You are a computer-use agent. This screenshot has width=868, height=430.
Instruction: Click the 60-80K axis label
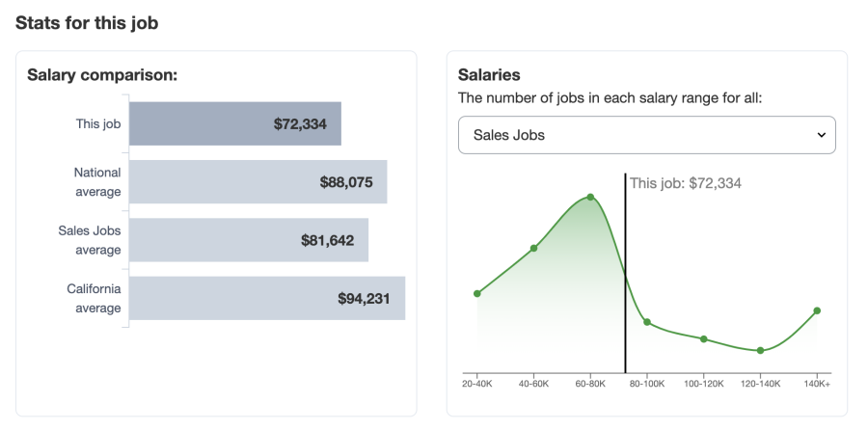590,384
